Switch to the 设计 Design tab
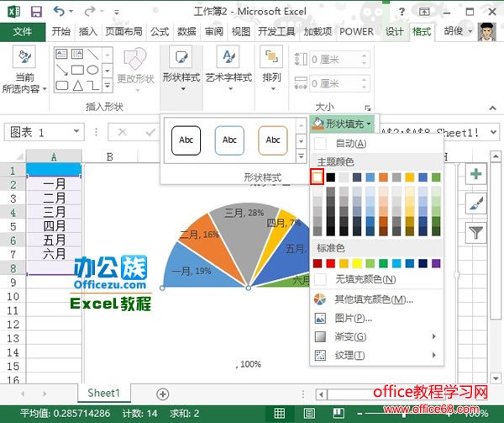Viewport: 504px width, 423px height. pos(395,31)
